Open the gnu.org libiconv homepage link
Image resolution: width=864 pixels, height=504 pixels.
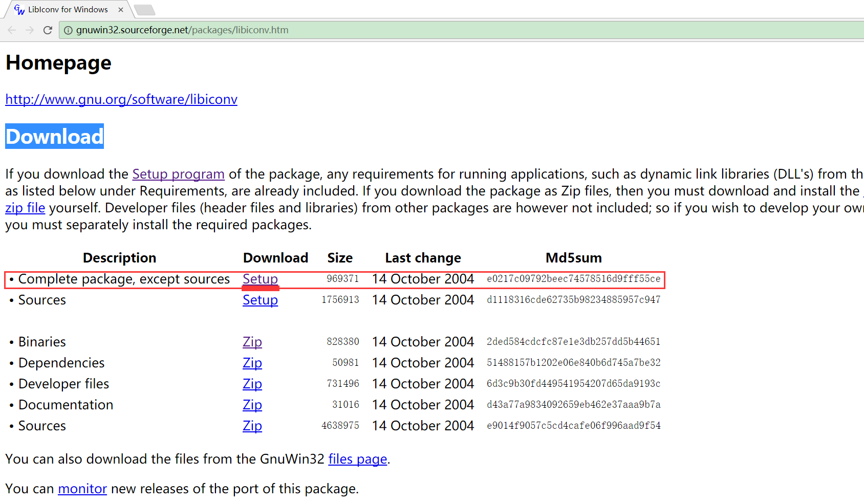pos(121,99)
